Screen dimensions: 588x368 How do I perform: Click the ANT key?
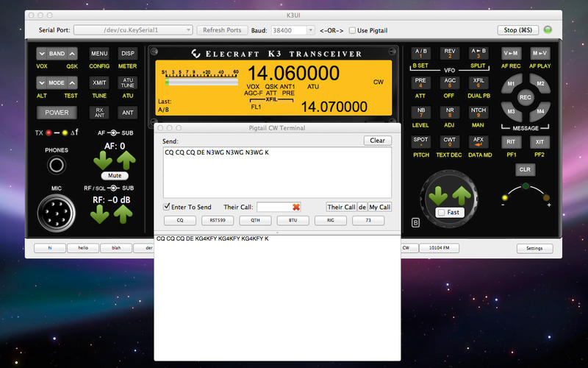click(x=128, y=113)
